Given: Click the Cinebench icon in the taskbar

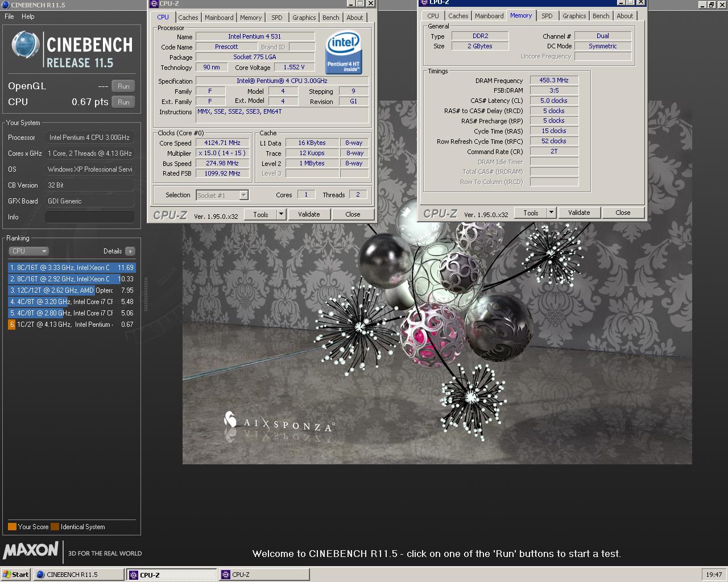Looking at the screenshot, I should click(40, 575).
